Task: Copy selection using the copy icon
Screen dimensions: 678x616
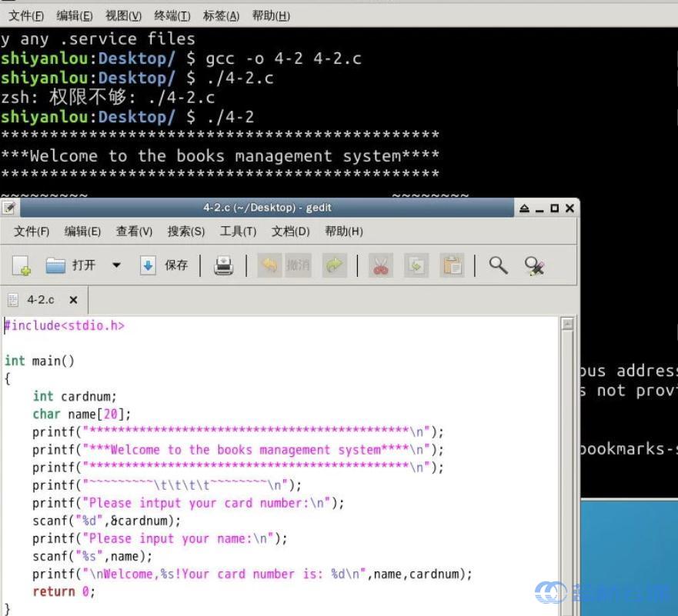Action: point(416,266)
